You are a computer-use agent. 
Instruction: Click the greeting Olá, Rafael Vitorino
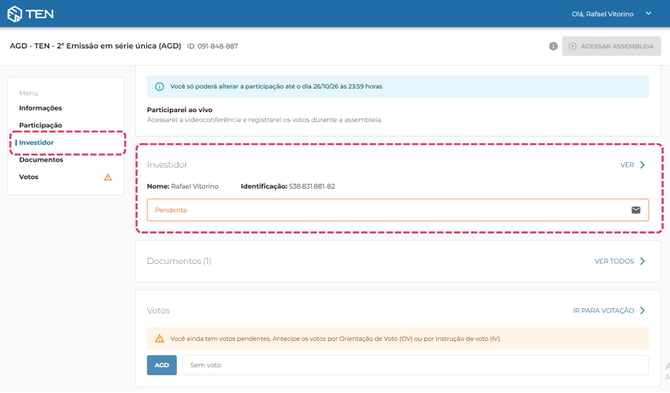(602, 14)
